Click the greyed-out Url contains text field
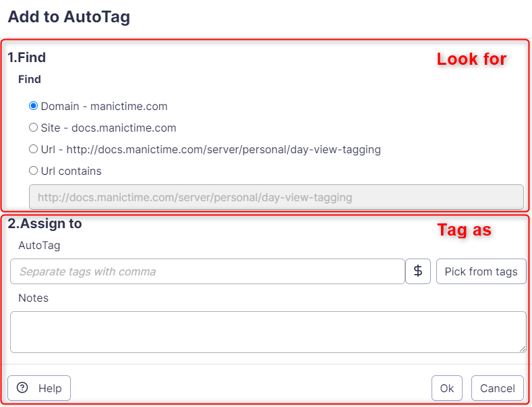This screenshot has width=532, height=407. click(276, 197)
